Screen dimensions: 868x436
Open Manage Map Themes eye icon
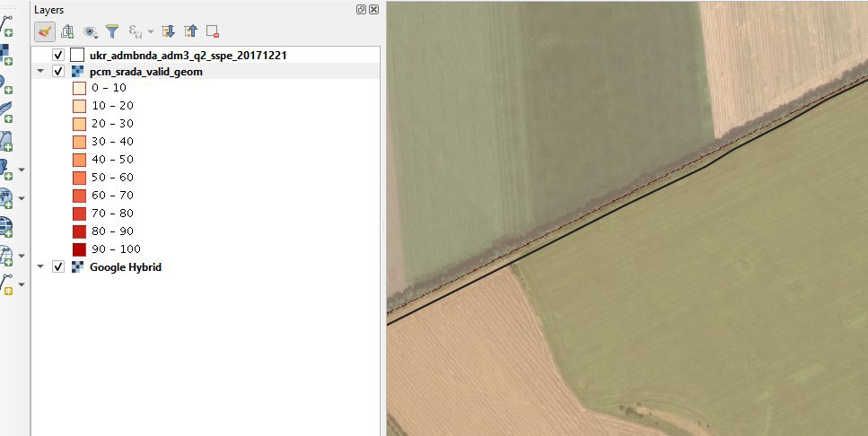tap(90, 32)
